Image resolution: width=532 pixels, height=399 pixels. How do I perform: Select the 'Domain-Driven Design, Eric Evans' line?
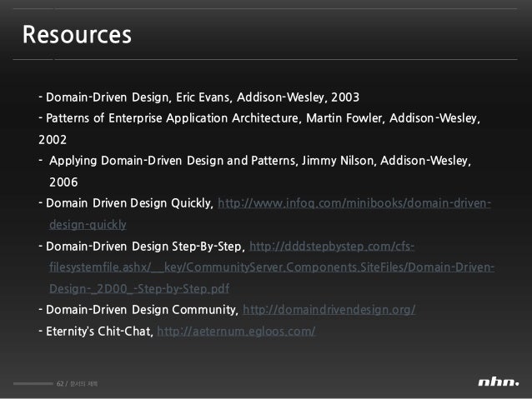click(198, 97)
